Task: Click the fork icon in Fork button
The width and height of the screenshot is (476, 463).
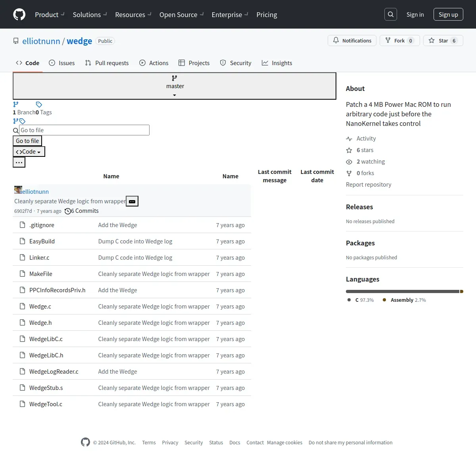Action: 388,41
